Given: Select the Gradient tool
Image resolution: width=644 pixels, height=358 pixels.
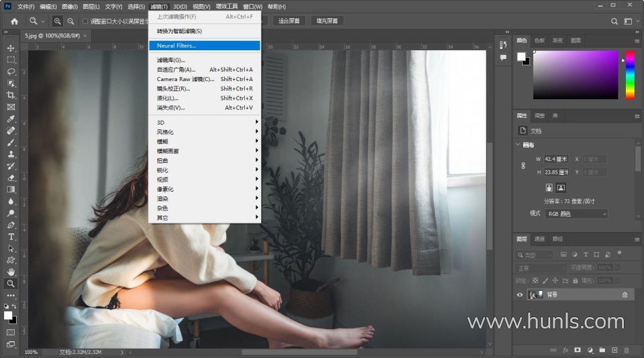Looking at the screenshot, I should [11, 190].
